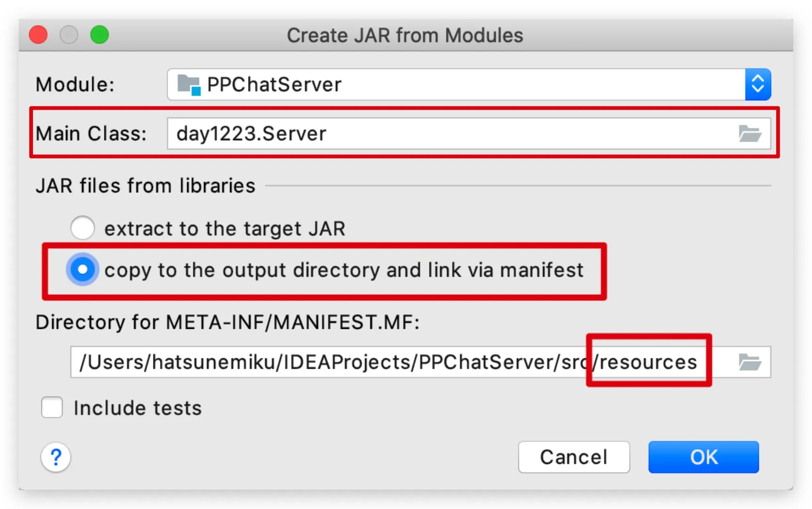The width and height of the screenshot is (812, 509).
Task: Select 'copy to the output directory' radio button
Action: click(82, 270)
